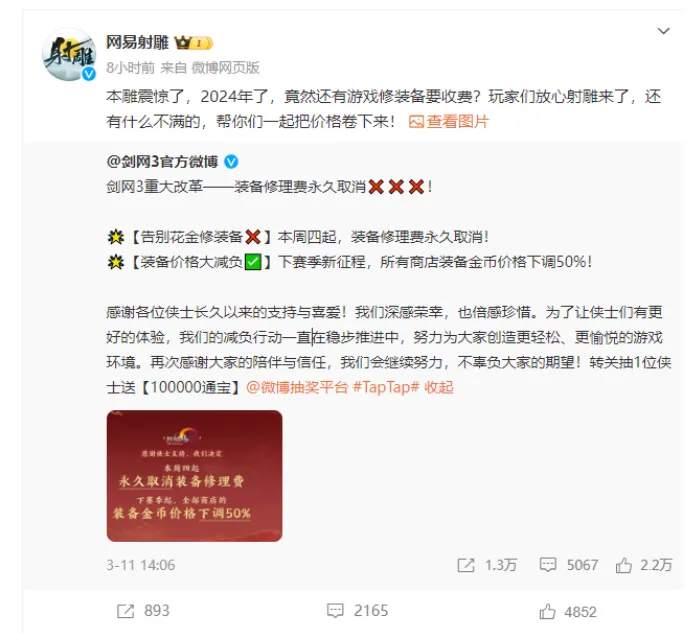Screen dimensions: 697x633
Task: Expand the post options chevron menu
Action: pyautogui.click(x=663, y=31)
